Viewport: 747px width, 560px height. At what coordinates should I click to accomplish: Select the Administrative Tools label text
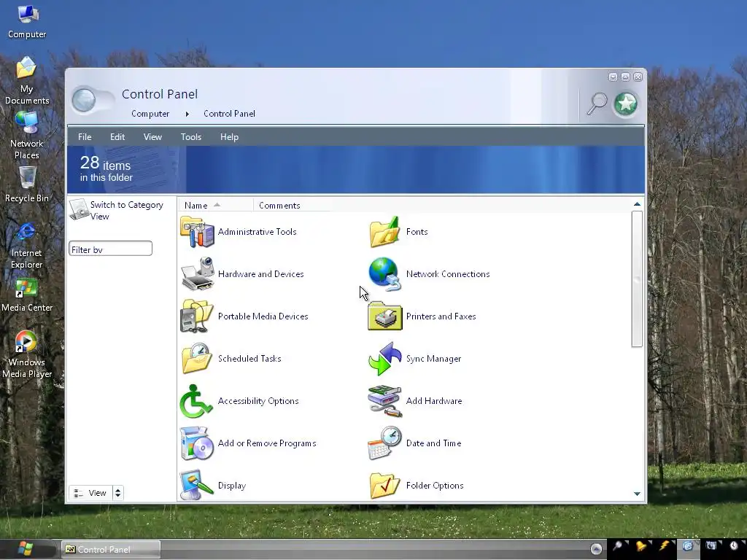pos(258,232)
